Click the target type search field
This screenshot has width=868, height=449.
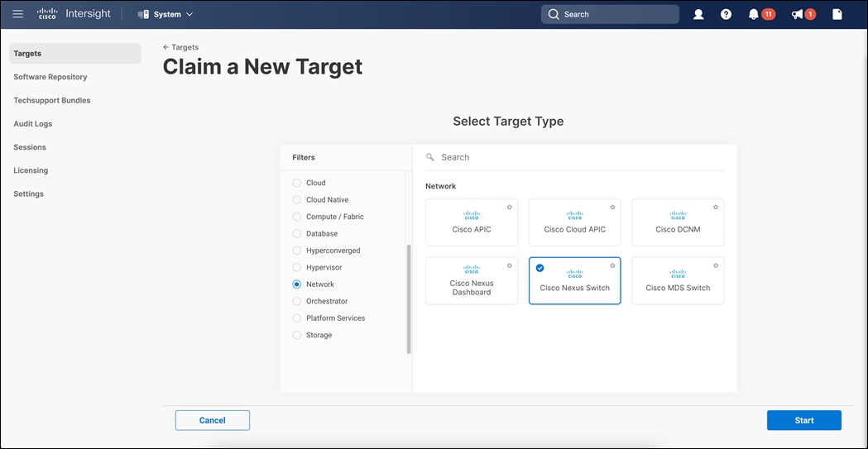pos(579,157)
